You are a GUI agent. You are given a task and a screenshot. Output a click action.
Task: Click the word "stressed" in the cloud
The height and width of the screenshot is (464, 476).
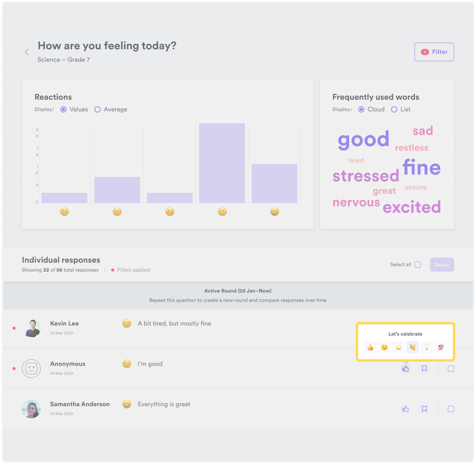click(x=365, y=176)
